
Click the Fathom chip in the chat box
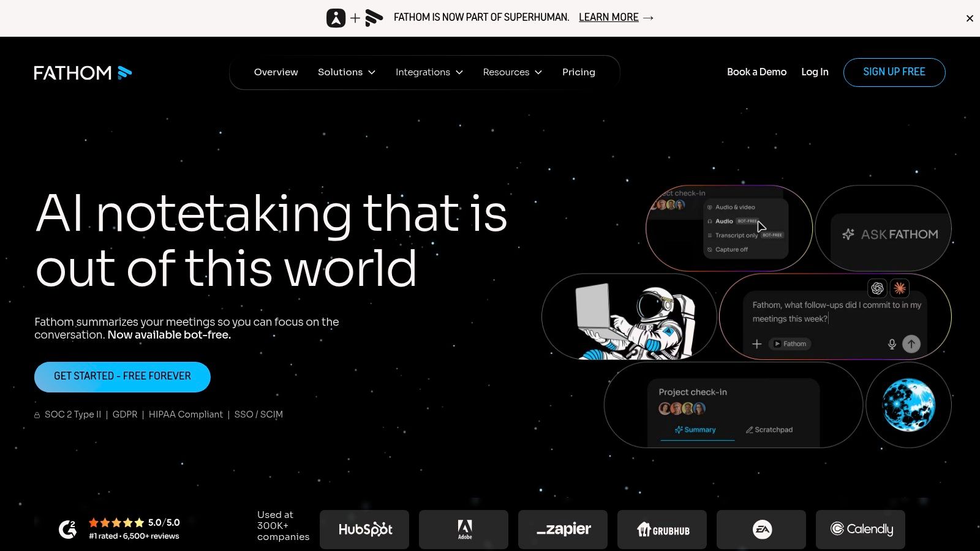790,344
